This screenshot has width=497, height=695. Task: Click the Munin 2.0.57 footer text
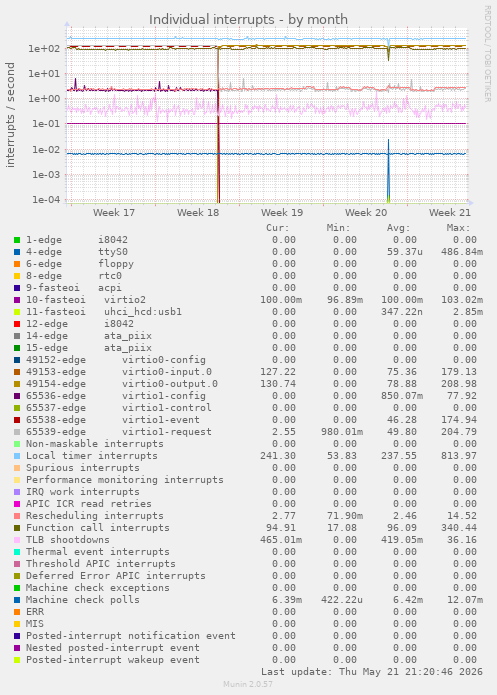click(x=248, y=684)
